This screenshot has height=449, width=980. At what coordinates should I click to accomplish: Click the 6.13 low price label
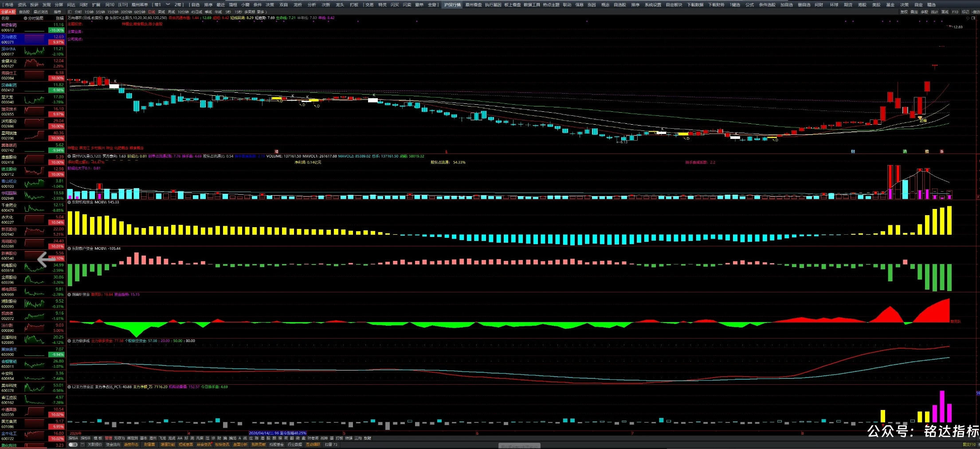click(x=623, y=142)
